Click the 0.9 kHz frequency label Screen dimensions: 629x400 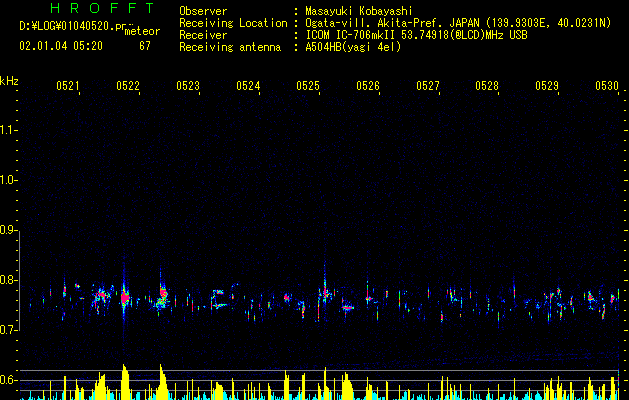click(x=7, y=230)
